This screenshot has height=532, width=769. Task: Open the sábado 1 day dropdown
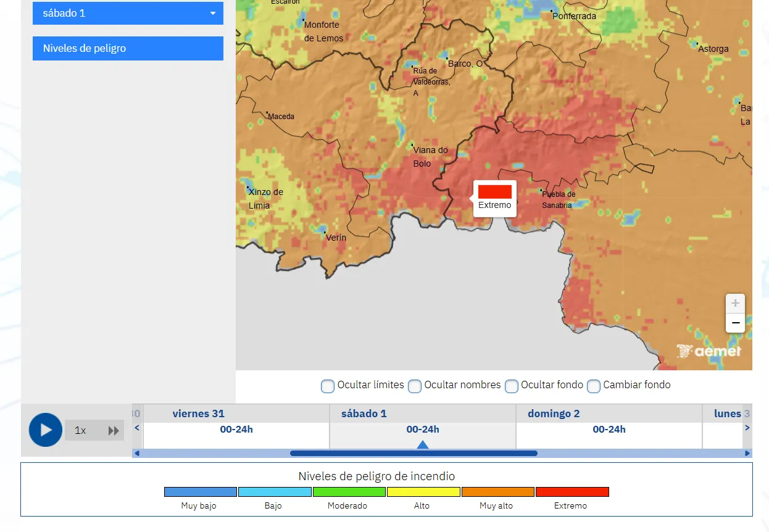[128, 13]
